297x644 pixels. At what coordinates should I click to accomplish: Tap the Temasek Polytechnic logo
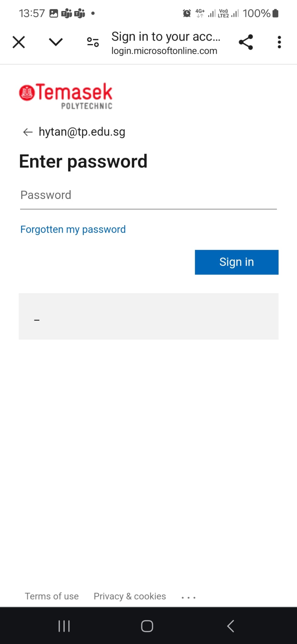coord(66,96)
